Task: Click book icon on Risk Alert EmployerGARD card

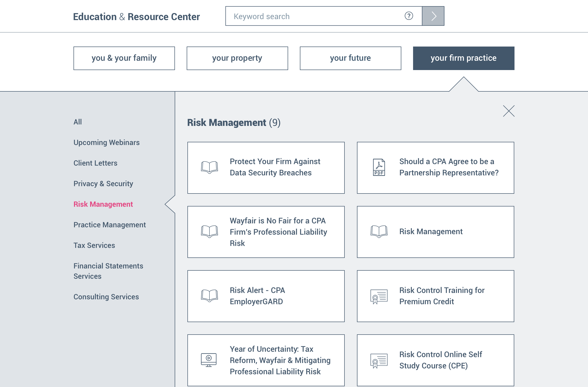Action: [x=209, y=296]
